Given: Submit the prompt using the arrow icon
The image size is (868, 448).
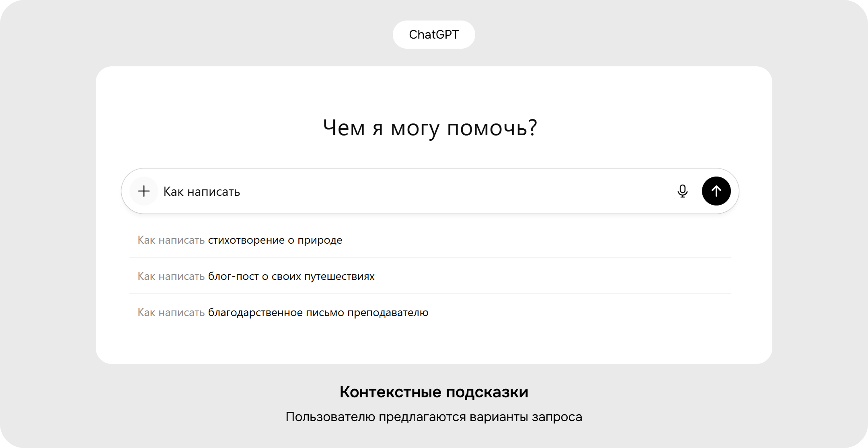Looking at the screenshot, I should tap(716, 191).
